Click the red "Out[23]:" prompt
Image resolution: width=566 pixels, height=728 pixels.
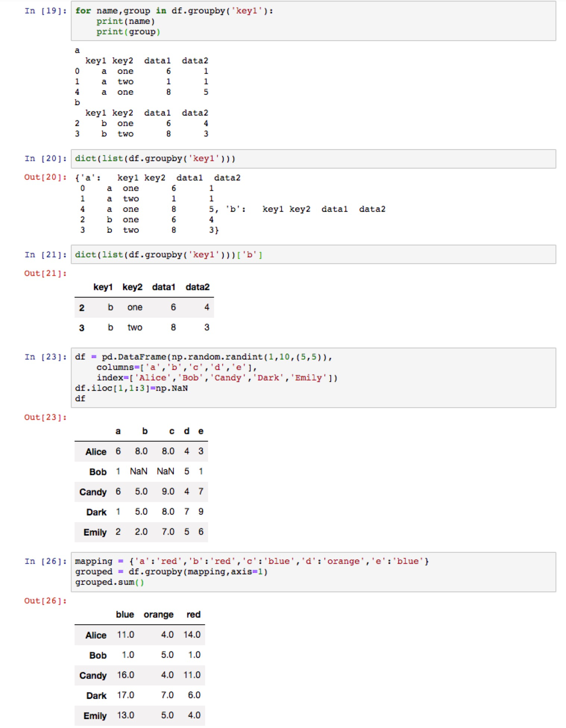(x=45, y=417)
